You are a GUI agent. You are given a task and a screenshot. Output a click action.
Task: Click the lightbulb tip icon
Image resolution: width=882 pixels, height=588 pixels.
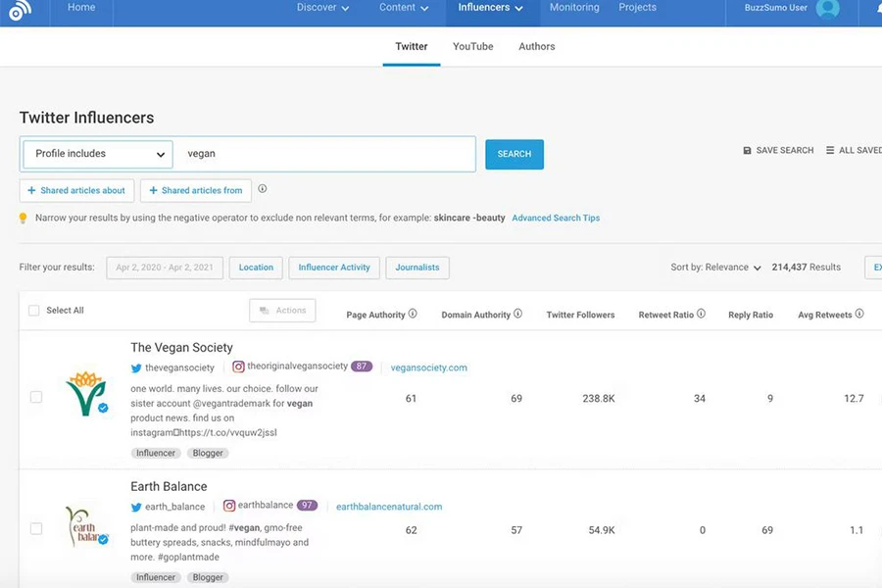pyautogui.click(x=24, y=218)
